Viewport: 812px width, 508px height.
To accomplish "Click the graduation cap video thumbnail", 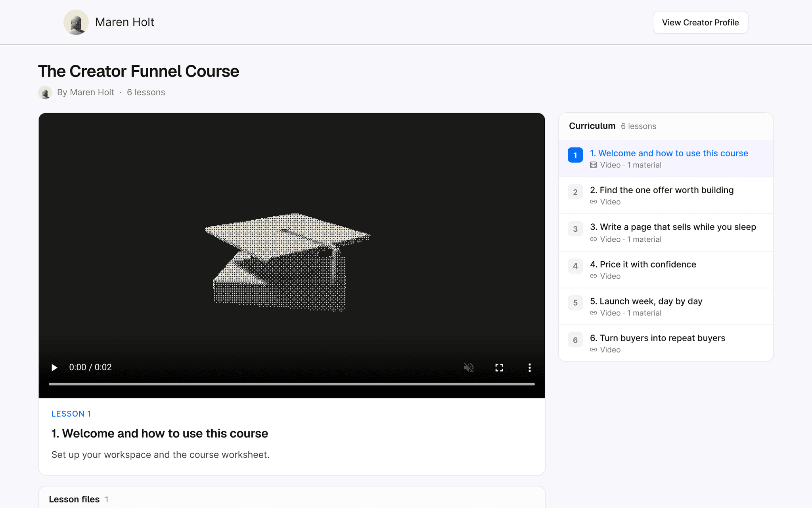I will coord(287,262).
